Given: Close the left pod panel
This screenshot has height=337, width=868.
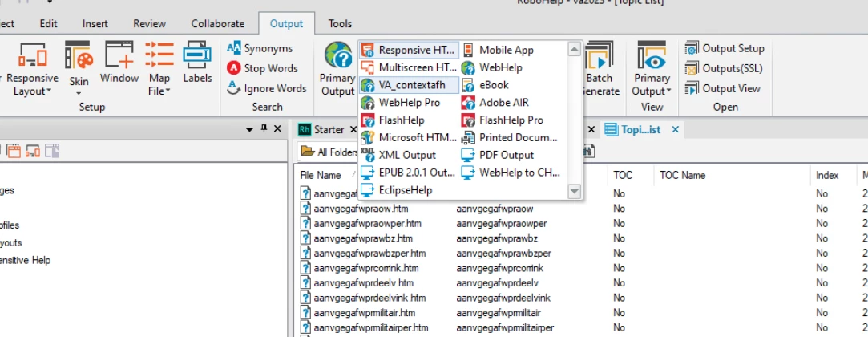Looking at the screenshot, I should coord(278,129).
